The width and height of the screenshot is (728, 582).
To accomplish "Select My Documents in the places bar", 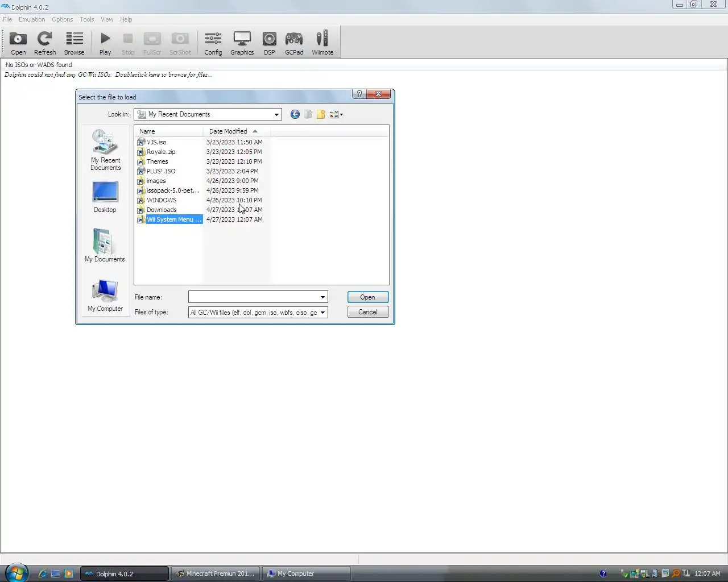I will [105, 245].
